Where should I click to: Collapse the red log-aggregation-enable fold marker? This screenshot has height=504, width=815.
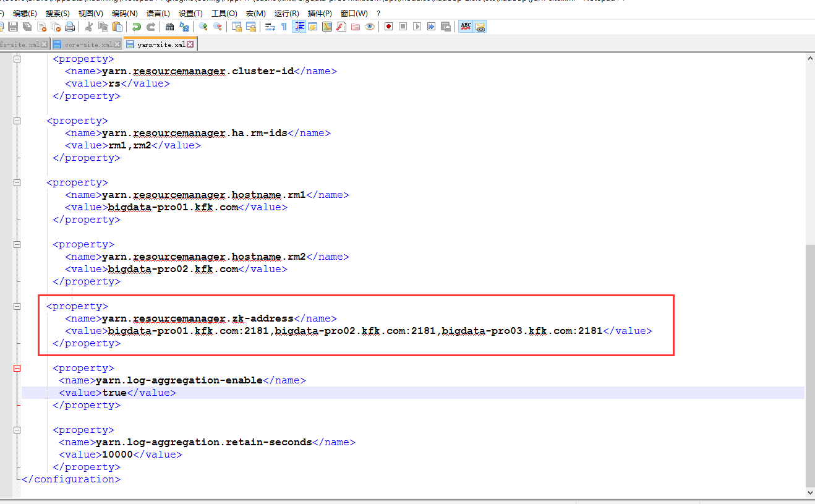(17, 368)
